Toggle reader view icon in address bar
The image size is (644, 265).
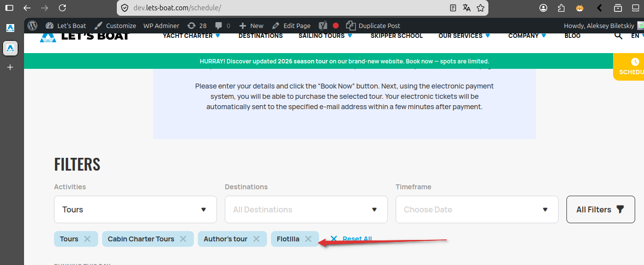click(x=453, y=8)
